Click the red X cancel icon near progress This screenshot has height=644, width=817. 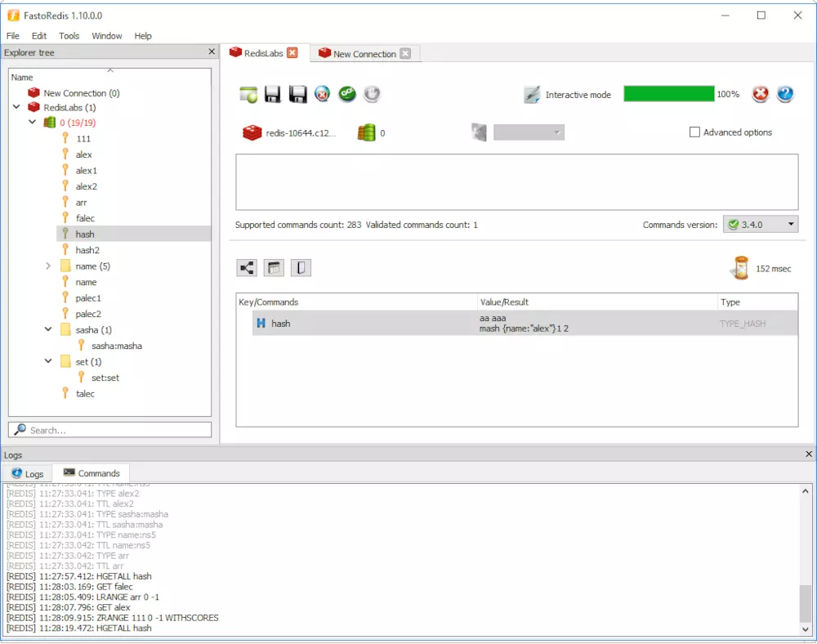[760, 94]
